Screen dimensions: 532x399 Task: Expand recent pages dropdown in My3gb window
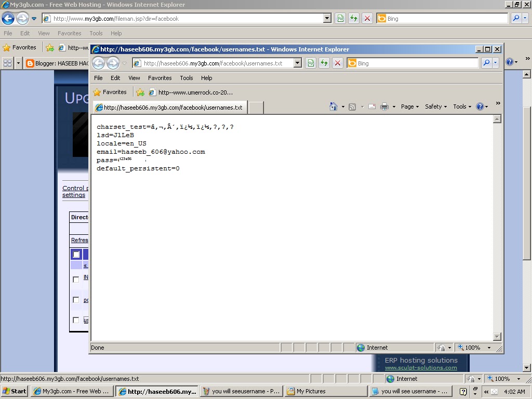(x=34, y=19)
